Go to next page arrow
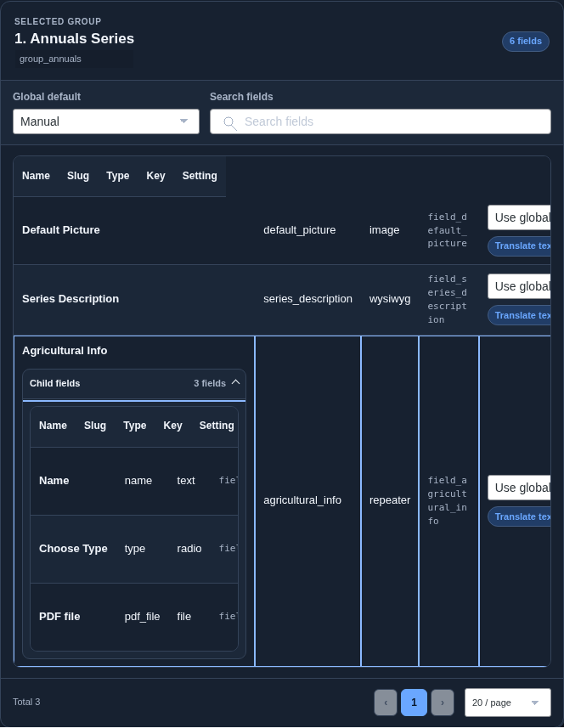This screenshot has height=728, width=564. coord(443,702)
